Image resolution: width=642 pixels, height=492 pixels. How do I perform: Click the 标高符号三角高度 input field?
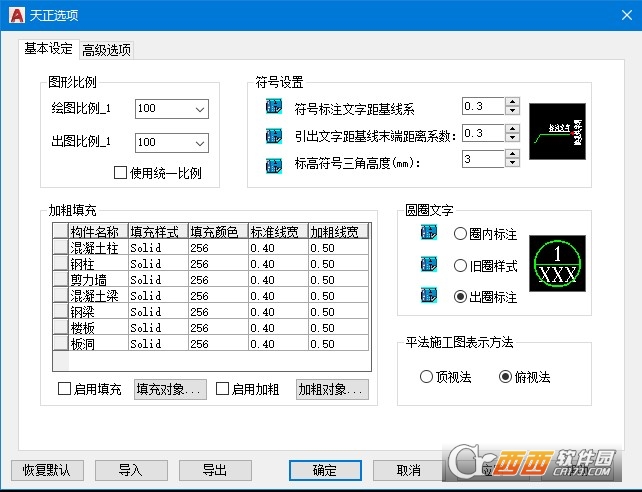pos(483,158)
